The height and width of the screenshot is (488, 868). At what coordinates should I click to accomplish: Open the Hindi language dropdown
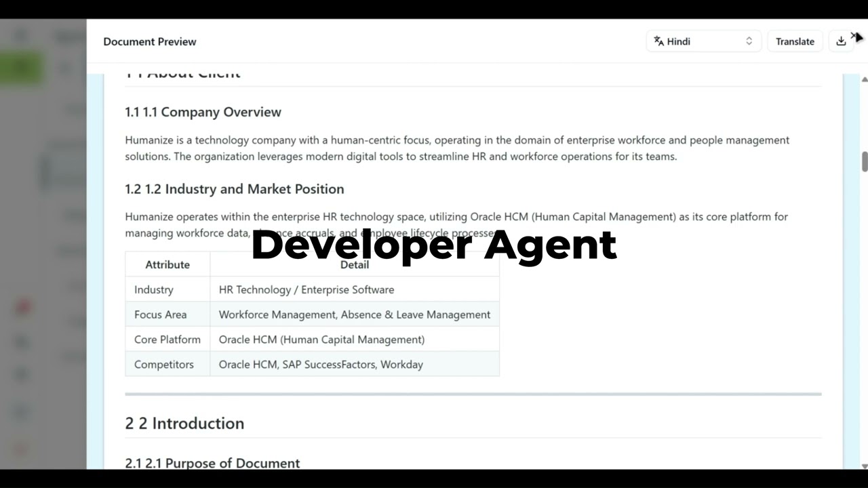704,41
